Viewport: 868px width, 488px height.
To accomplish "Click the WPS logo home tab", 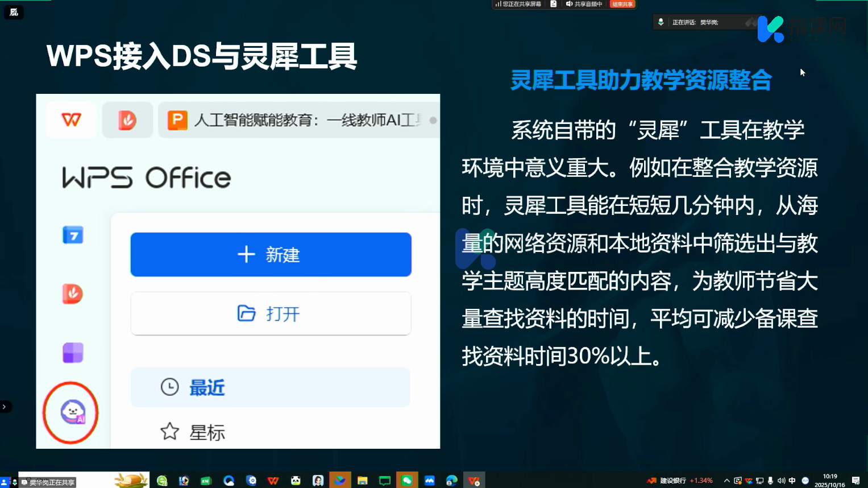I will (72, 120).
